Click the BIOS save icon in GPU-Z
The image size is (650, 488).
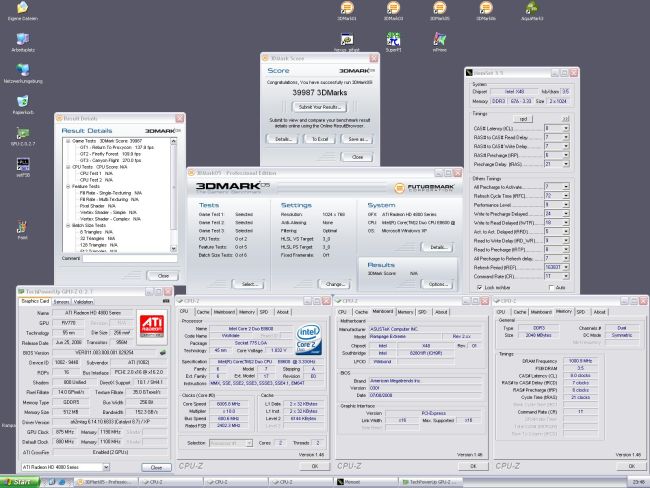(163, 353)
